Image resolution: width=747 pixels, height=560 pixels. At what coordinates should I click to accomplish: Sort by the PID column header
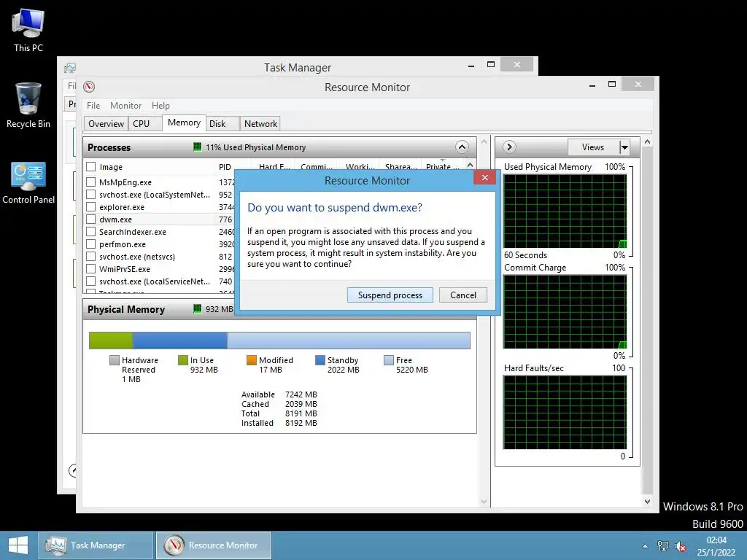click(225, 167)
